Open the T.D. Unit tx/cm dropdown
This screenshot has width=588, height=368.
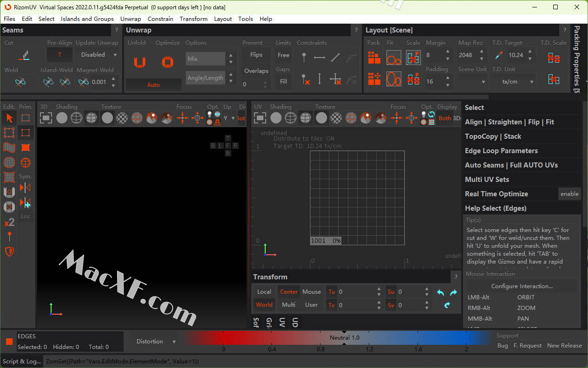[514, 81]
